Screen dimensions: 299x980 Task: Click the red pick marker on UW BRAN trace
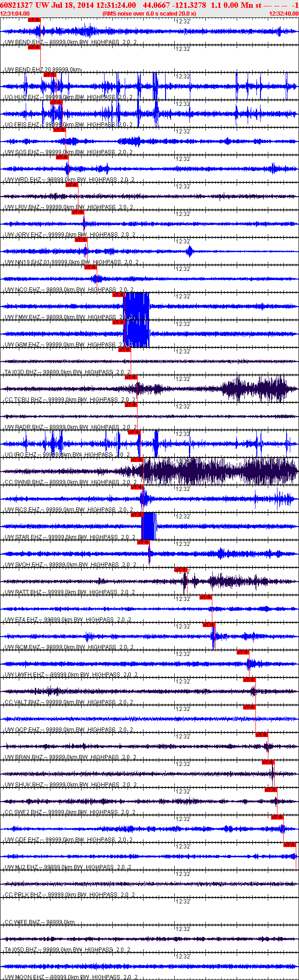click(x=261, y=735)
